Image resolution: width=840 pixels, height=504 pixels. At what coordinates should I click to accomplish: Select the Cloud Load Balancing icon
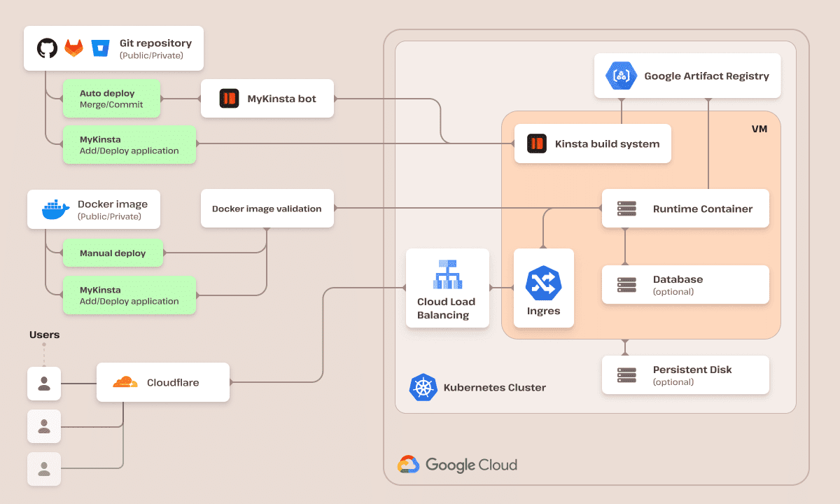[447, 273]
